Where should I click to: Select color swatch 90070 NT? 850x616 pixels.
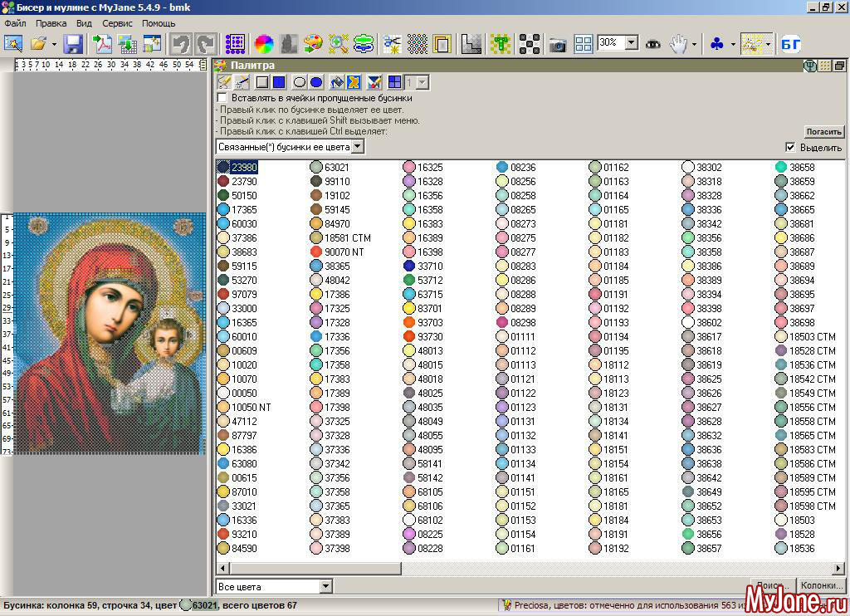pos(315,252)
